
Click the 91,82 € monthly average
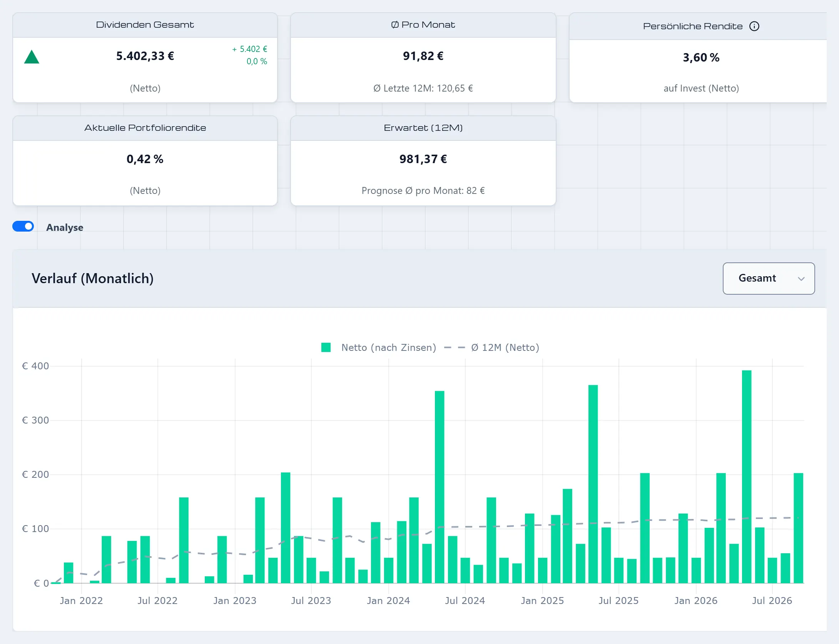click(423, 56)
